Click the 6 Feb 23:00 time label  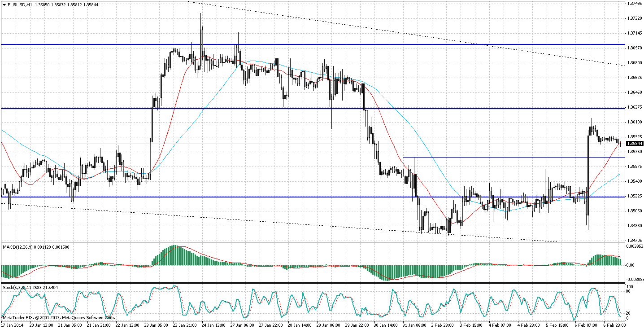click(x=612, y=324)
